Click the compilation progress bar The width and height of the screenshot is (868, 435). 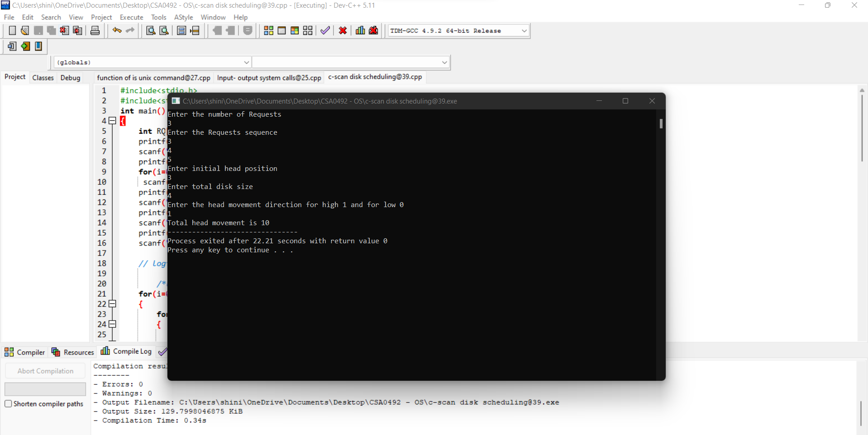click(45, 389)
